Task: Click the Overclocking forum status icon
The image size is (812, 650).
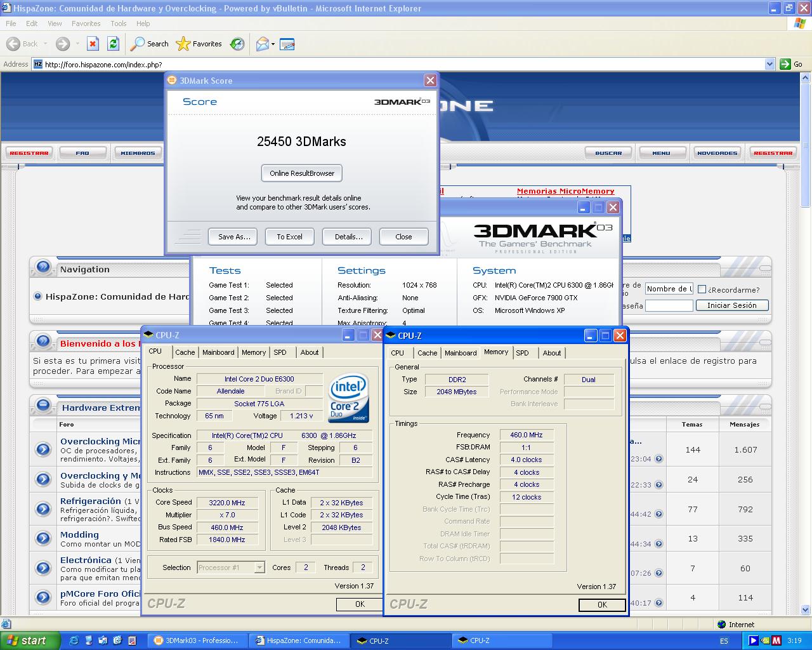Action: click(43, 449)
